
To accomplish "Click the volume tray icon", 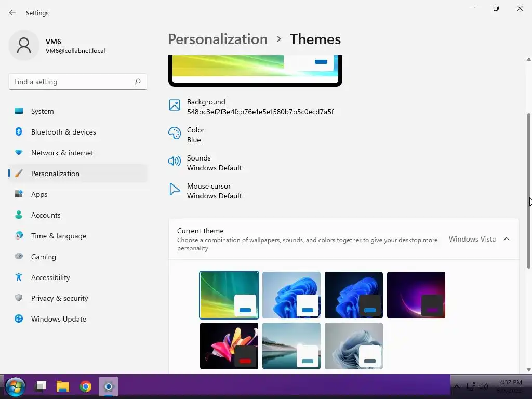I will [x=484, y=387].
